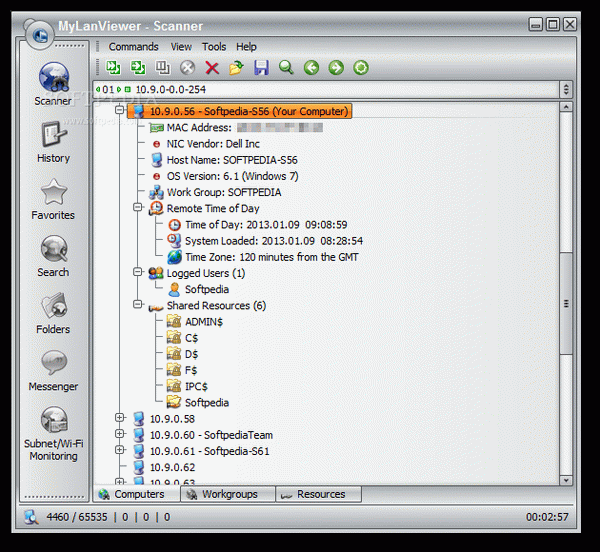This screenshot has width=600, height=552.
Task: Click the round application logo button
Action: (x=40, y=36)
